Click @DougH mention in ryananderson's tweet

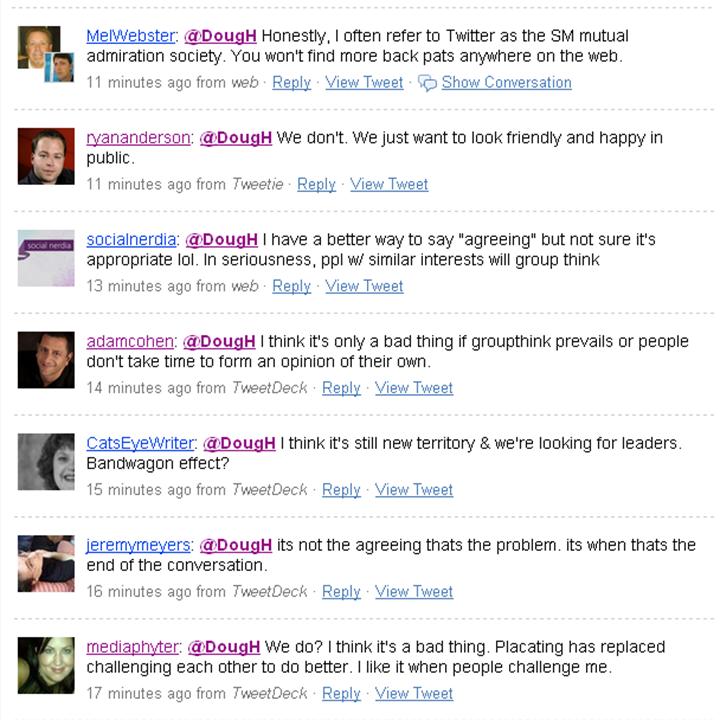point(236,138)
